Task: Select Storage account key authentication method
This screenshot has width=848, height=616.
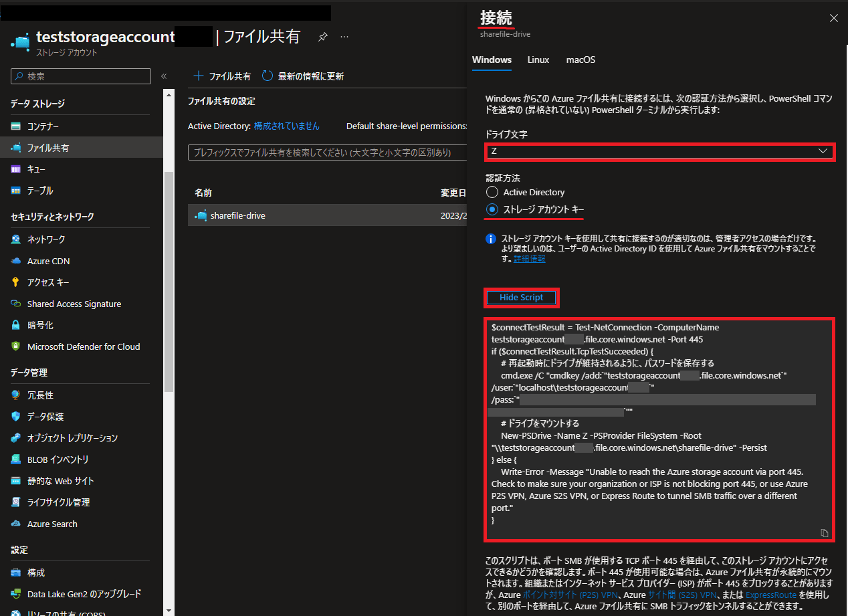Action: [492, 209]
